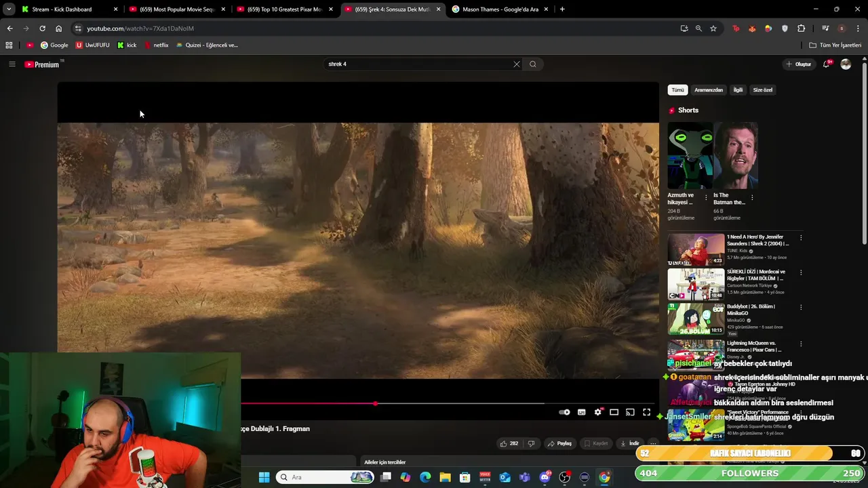This screenshot has width=868, height=488.
Task: Clear the 'shrek 4' search text
Action: [x=517, y=64]
